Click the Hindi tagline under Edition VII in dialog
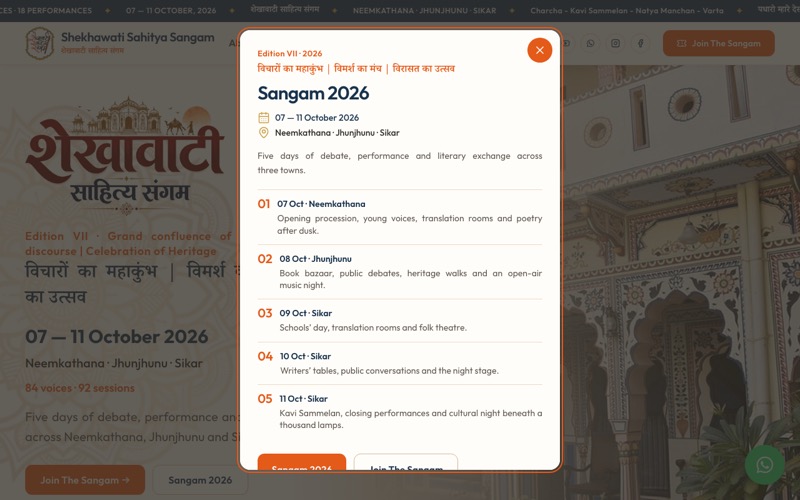 (356, 69)
